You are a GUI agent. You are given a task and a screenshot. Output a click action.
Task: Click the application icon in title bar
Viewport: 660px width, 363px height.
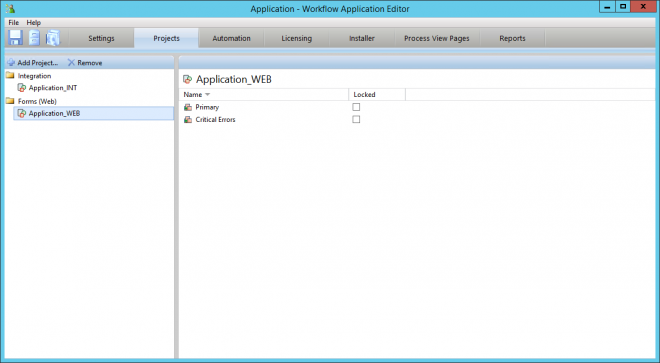point(10,8)
